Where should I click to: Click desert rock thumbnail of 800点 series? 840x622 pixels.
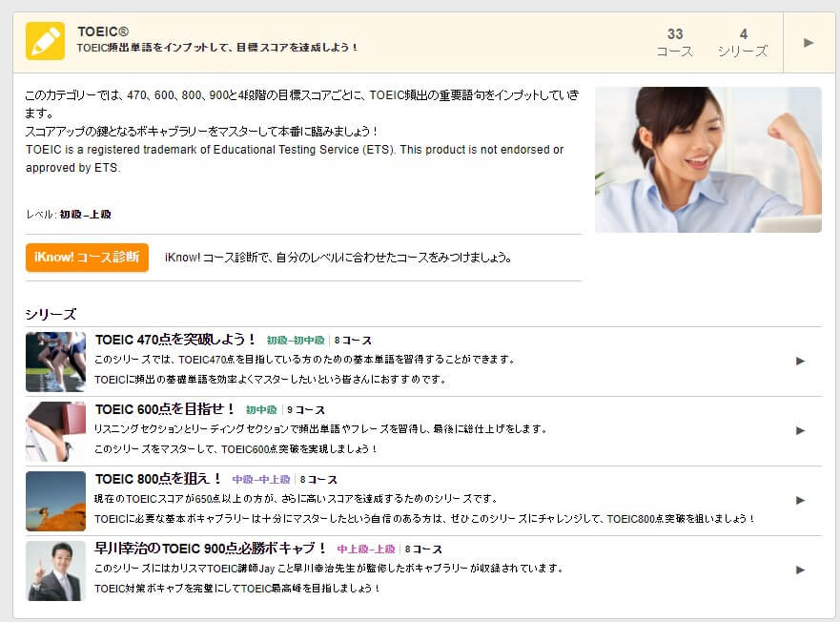point(55,502)
